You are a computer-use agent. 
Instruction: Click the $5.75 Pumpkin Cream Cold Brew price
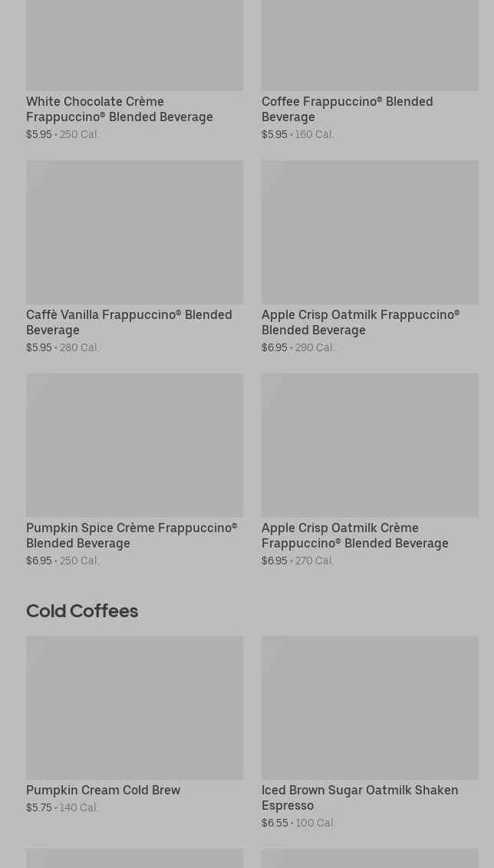[39, 807]
